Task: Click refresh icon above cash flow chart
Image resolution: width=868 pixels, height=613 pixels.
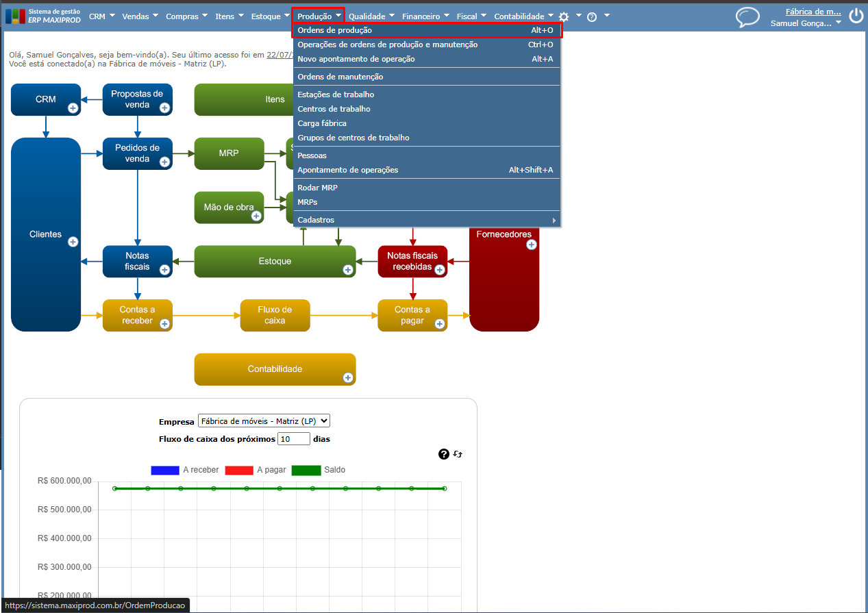Action: click(458, 454)
